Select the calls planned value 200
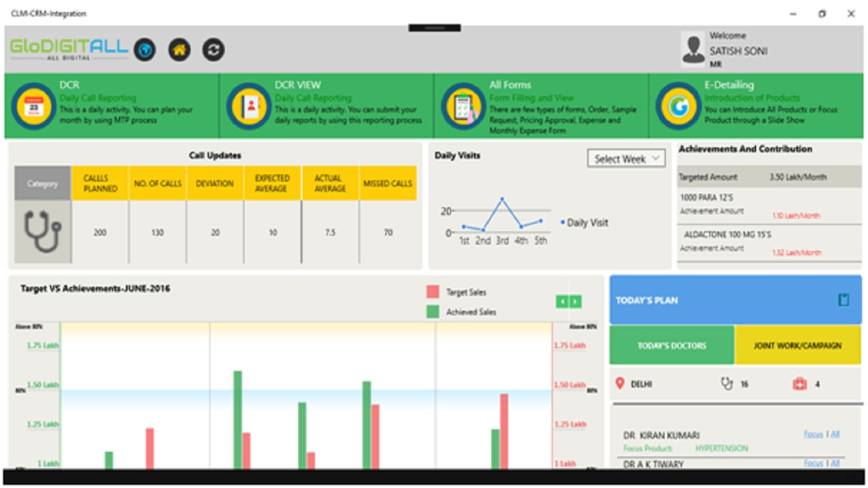Image resolution: width=868 pixels, height=488 pixels. tap(100, 233)
